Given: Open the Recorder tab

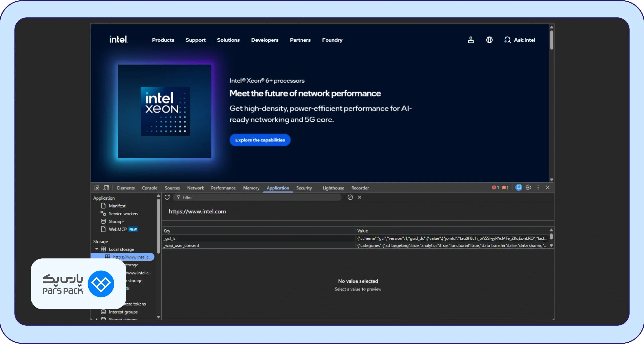Looking at the screenshot, I should coord(360,188).
